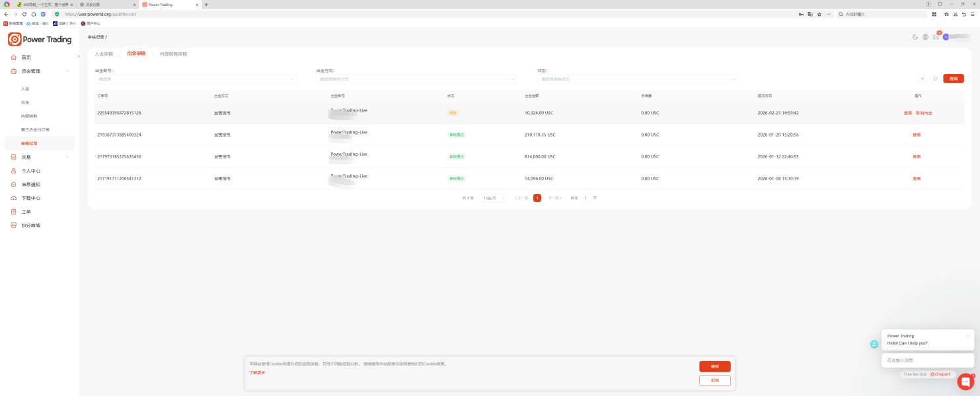Toggle dark mode with the moon icon
This screenshot has height=396, width=980.
(x=915, y=37)
